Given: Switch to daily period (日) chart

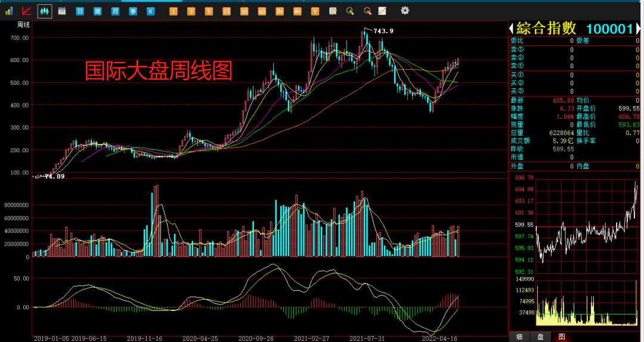Looking at the screenshot, I should point(80,11).
